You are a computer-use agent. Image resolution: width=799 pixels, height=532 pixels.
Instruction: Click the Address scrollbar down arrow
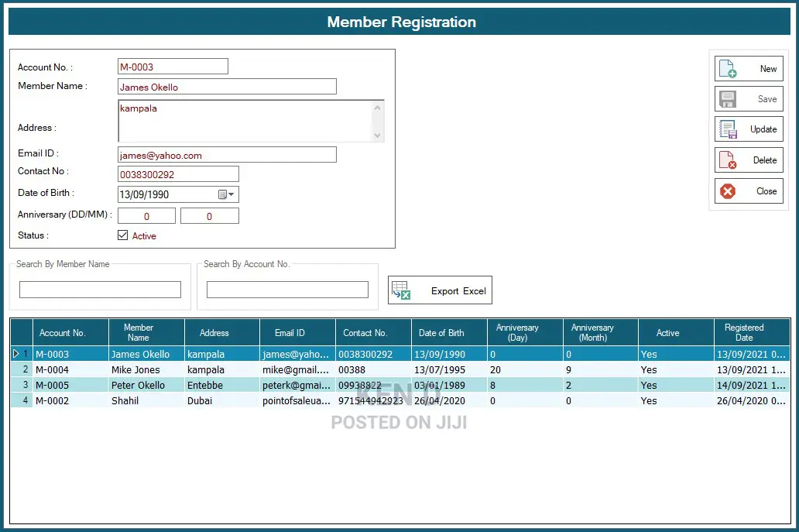[378, 135]
